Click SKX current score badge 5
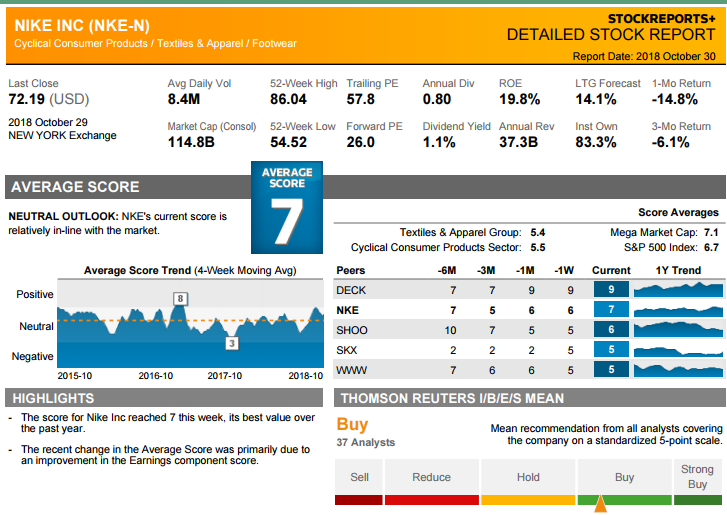 tap(611, 350)
